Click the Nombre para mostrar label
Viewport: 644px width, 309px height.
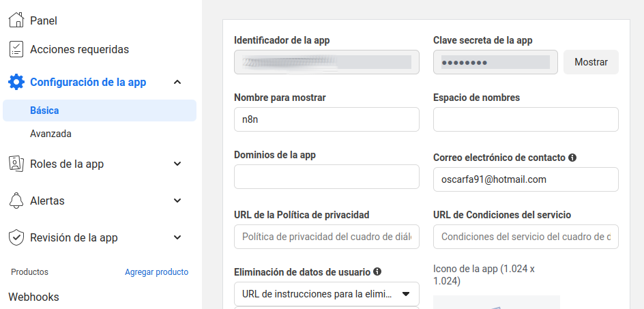[280, 98]
